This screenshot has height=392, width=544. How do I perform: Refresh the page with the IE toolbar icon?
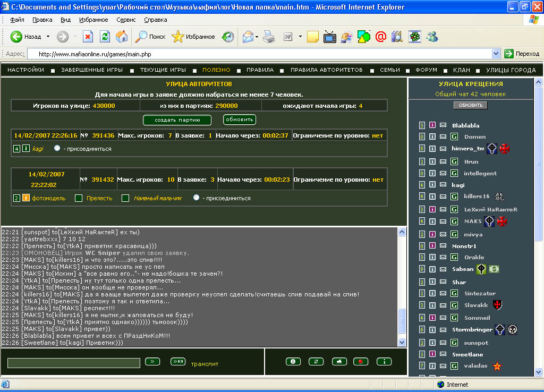click(105, 37)
